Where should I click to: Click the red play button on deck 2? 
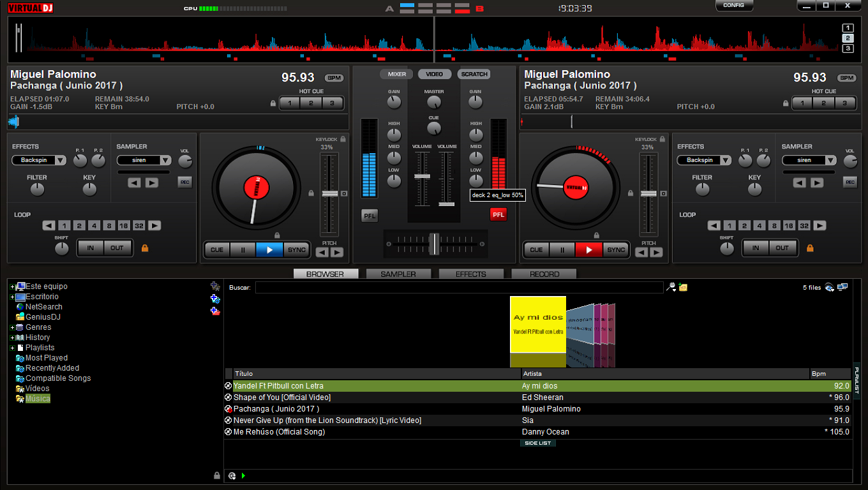pyautogui.click(x=588, y=249)
